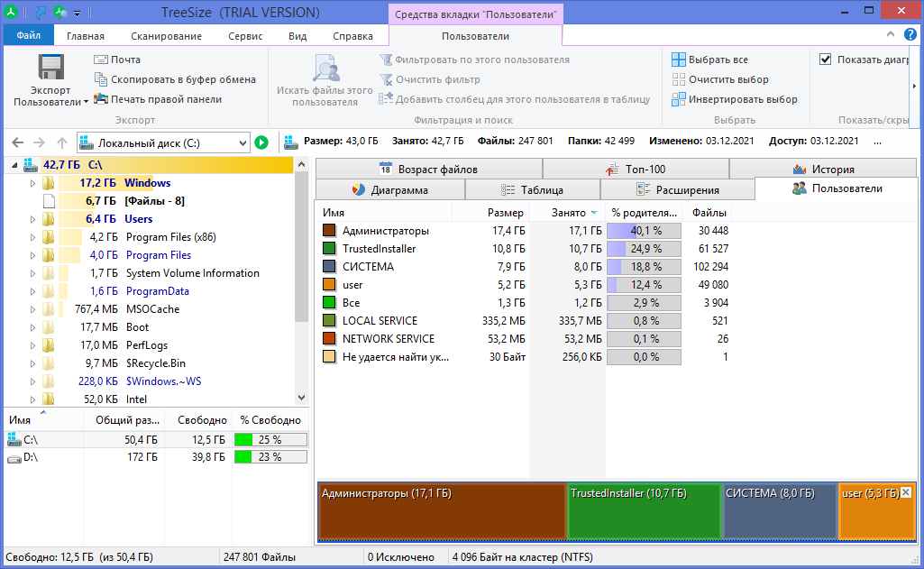
Task: Click the Занято column header to sort
Action: coord(568,212)
